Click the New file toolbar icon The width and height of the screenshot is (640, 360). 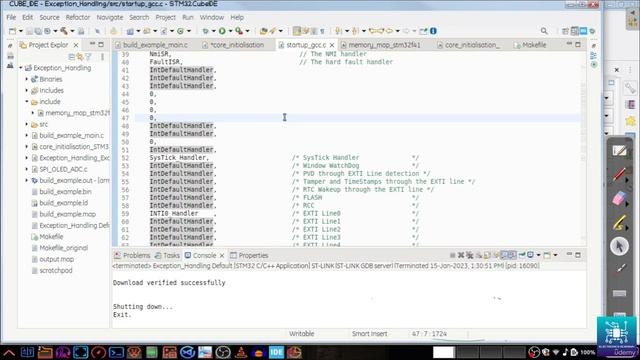12,31
